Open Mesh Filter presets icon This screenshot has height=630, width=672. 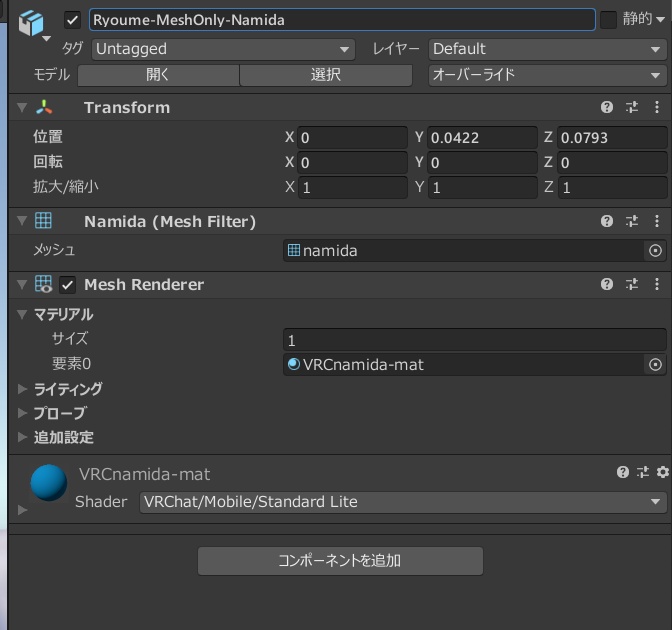tap(632, 221)
